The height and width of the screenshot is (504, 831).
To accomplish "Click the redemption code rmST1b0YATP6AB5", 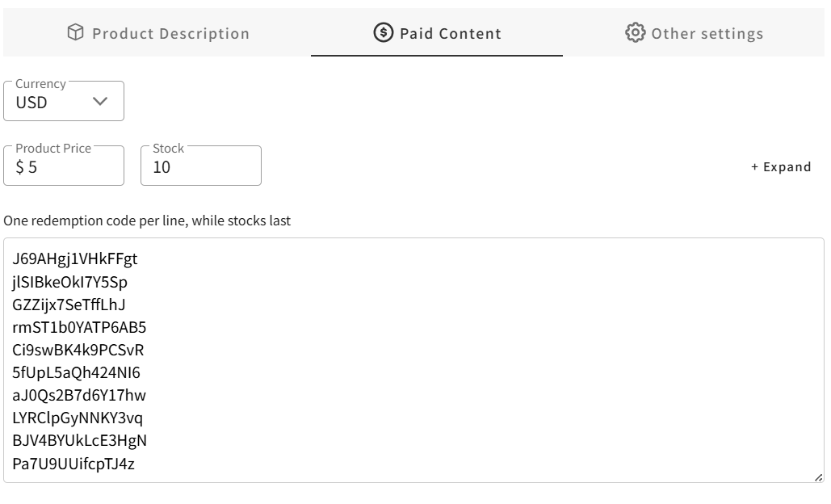I will click(79, 327).
